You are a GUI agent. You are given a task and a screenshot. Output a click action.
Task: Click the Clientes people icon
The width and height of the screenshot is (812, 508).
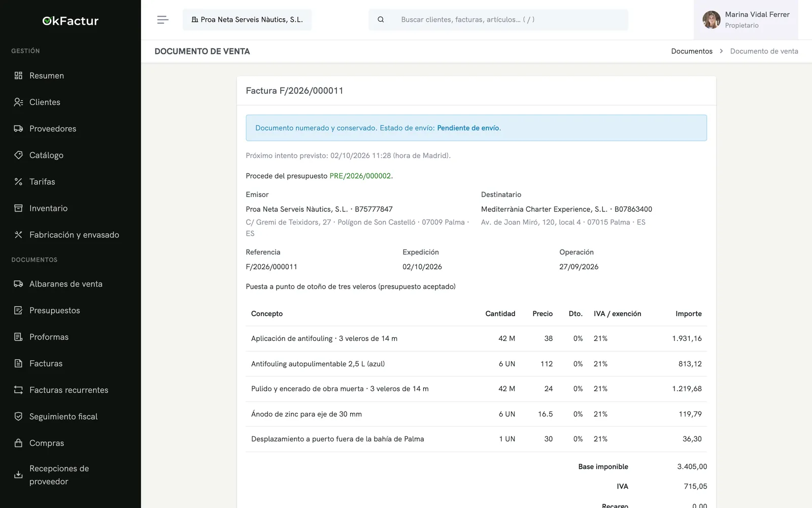pos(18,102)
